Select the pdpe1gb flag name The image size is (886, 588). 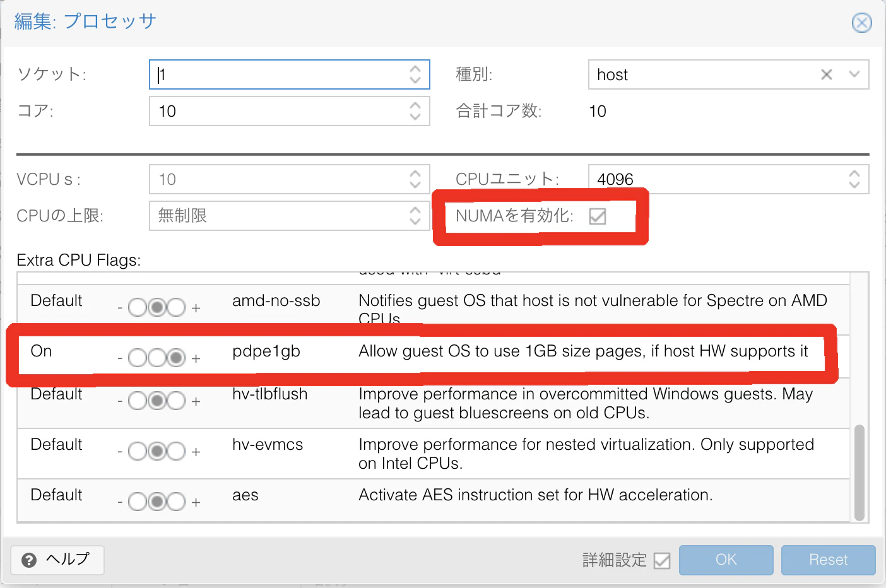point(266,351)
